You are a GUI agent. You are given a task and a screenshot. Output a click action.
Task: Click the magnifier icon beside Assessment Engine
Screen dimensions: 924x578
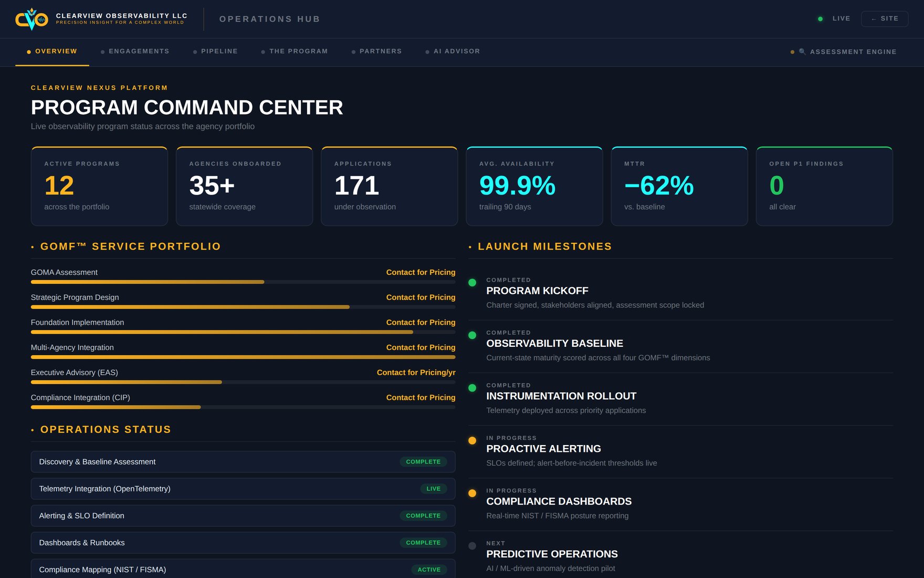tap(802, 51)
